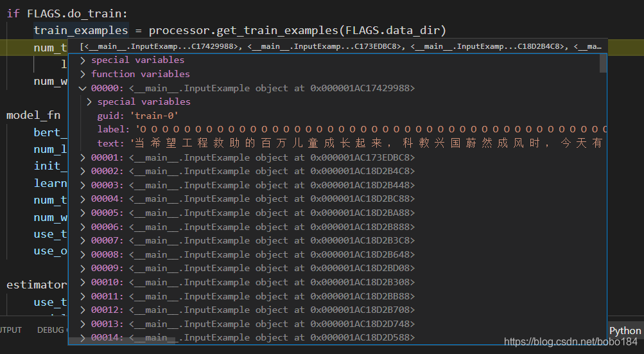Expand entry 00012 InputExample object
Screen dimensions: 644x354
point(83,310)
